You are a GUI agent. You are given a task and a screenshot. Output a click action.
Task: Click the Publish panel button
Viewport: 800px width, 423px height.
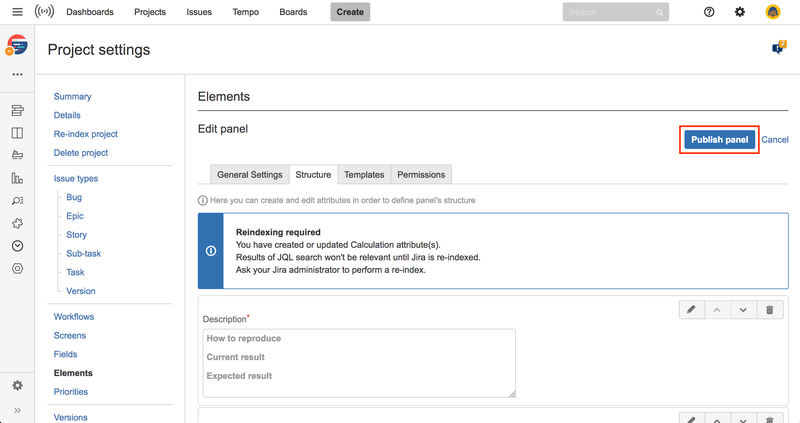tap(719, 140)
